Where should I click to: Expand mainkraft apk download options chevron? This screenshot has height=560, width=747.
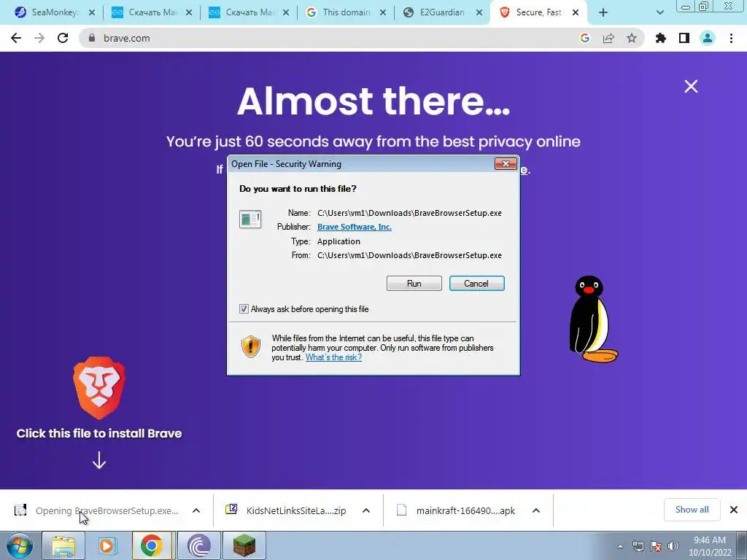point(536,510)
